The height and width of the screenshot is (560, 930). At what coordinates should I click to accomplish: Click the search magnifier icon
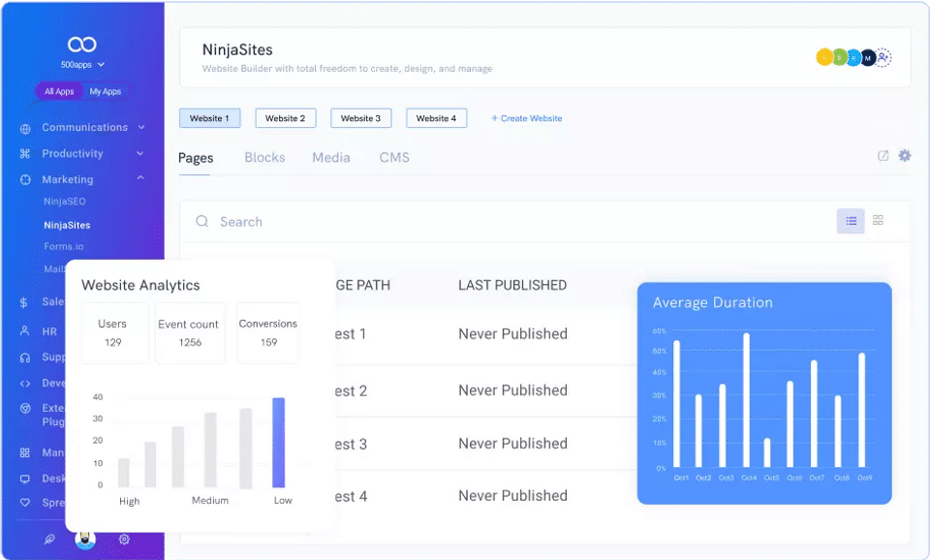[x=202, y=221]
